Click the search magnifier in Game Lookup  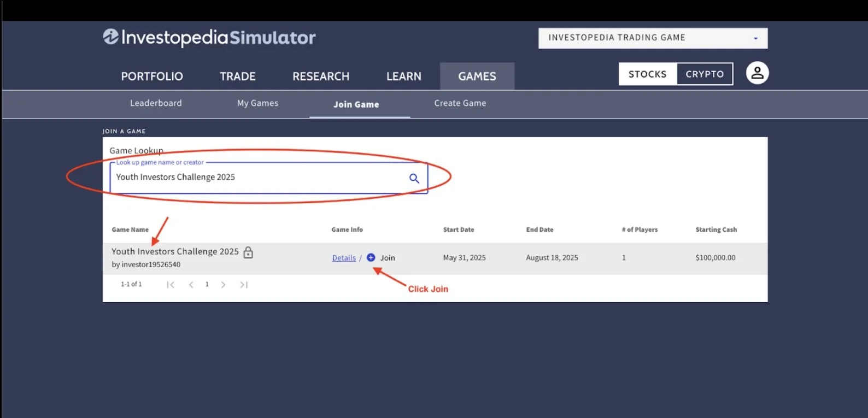414,178
